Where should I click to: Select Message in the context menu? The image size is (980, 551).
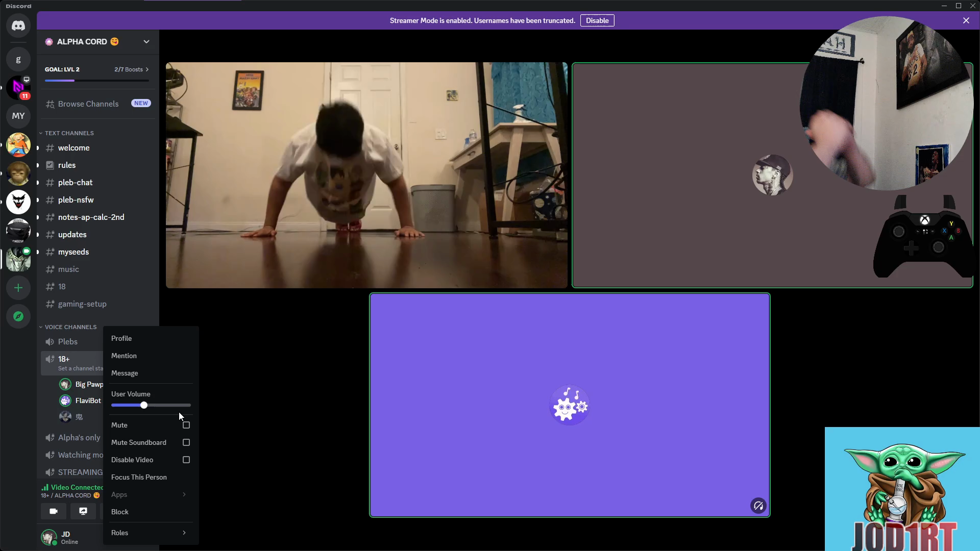tap(150, 373)
